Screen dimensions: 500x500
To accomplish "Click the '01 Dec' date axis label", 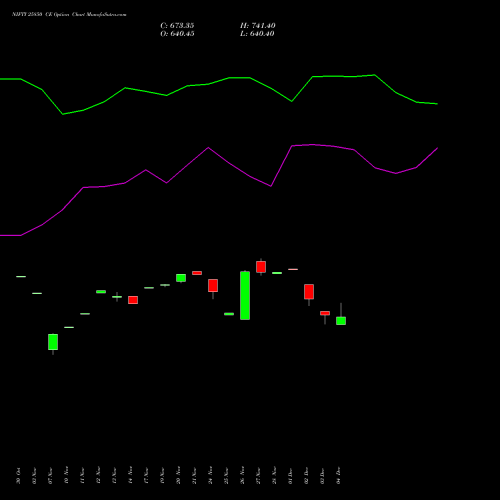I will [x=291, y=476].
